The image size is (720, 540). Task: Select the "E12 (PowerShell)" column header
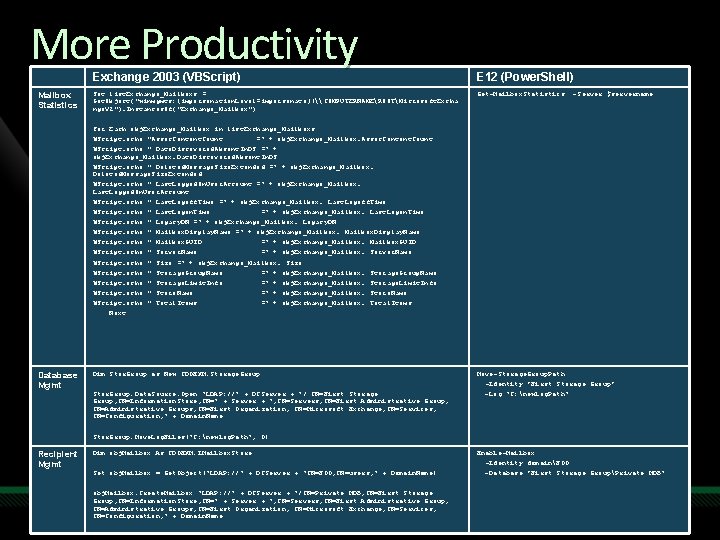pyautogui.click(x=525, y=77)
